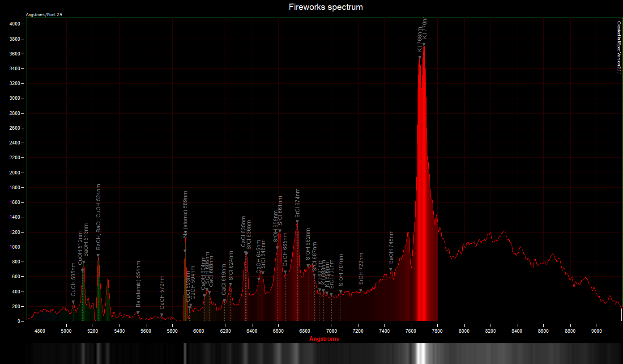The width and height of the screenshot is (623, 364).
Task: Click the 'CaOH 572nm' label
Action: tap(162, 293)
